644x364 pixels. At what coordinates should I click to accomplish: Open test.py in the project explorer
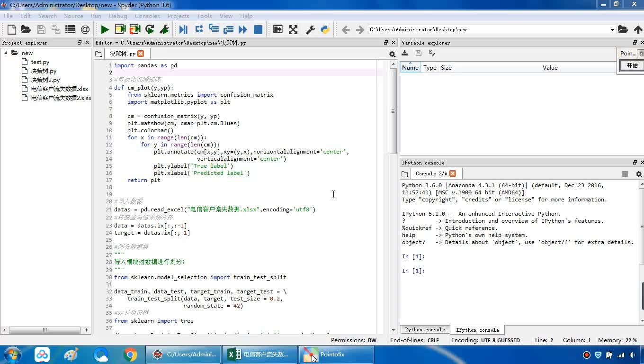click(40, 62)
